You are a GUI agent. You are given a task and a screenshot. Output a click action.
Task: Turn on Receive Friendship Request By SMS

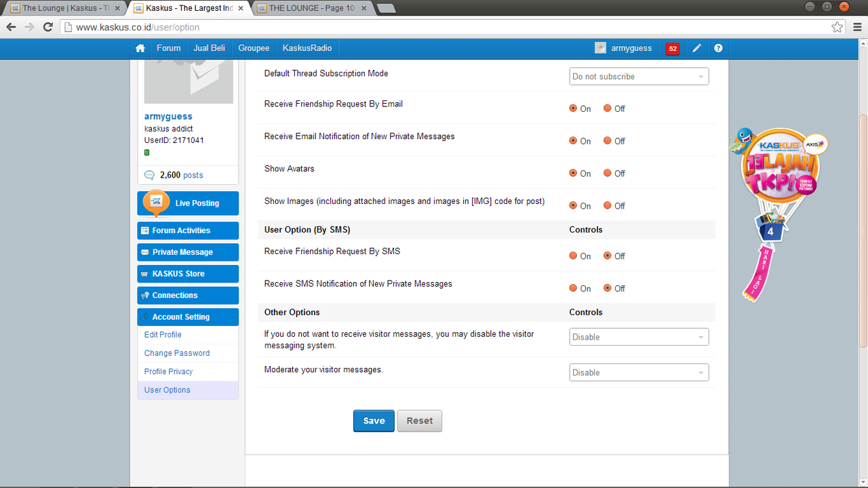(x=573, y=256)
